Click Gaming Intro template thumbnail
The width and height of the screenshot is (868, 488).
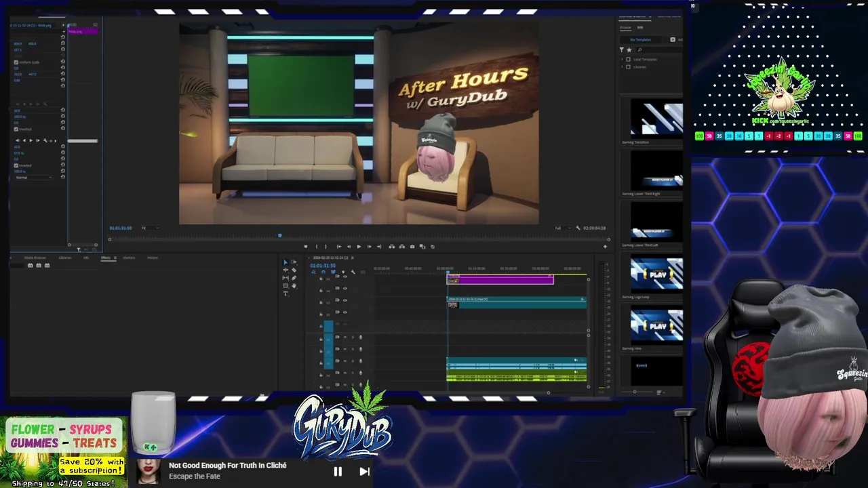pos(656,325)
